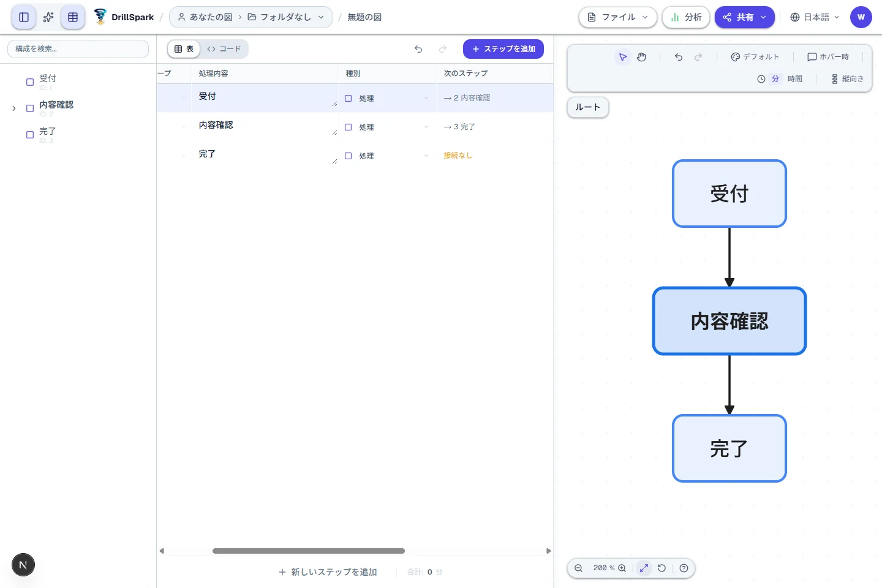Tick the 完了 checkbox in sidebar
Screen dimensions: 882x588
pyautogui.click(x=30, y=135)
